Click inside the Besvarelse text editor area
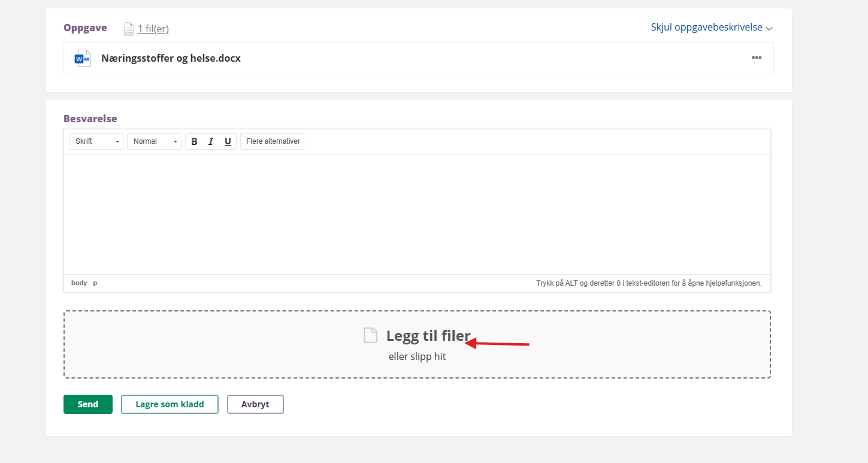This screenshot has width=868, height=463. pyautogui.click(x=417, y=214)
